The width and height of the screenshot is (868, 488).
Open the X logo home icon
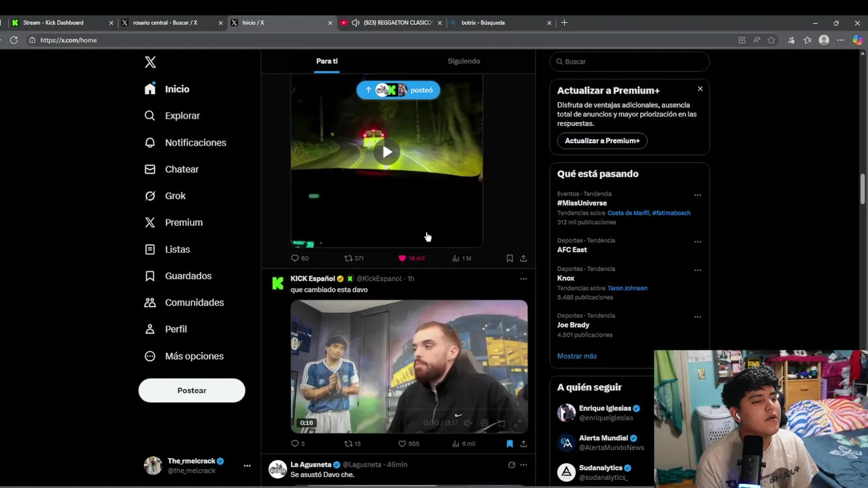(x=151, y=62)
